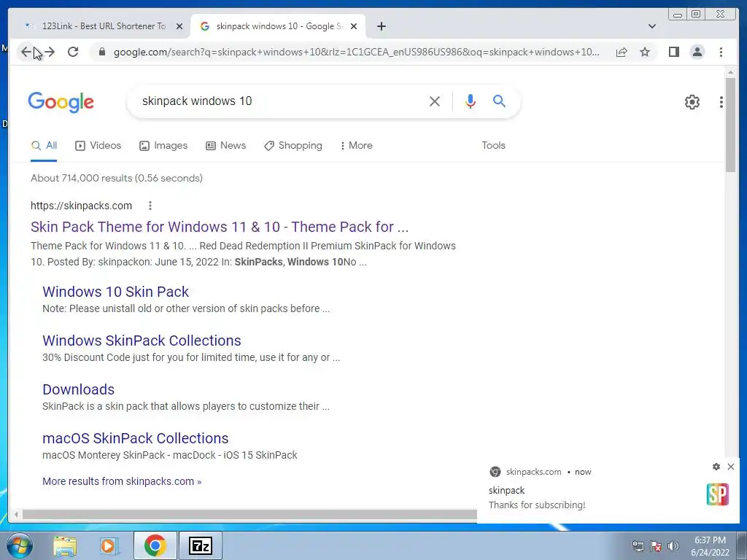Open Google quick settings gear

(692, 102)
